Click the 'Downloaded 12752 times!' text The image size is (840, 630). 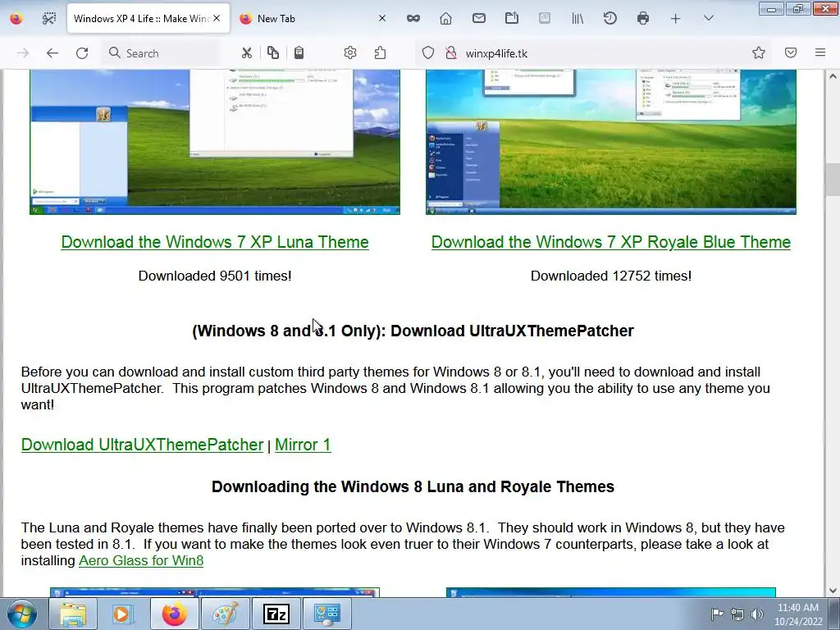[x=610, y=276]
